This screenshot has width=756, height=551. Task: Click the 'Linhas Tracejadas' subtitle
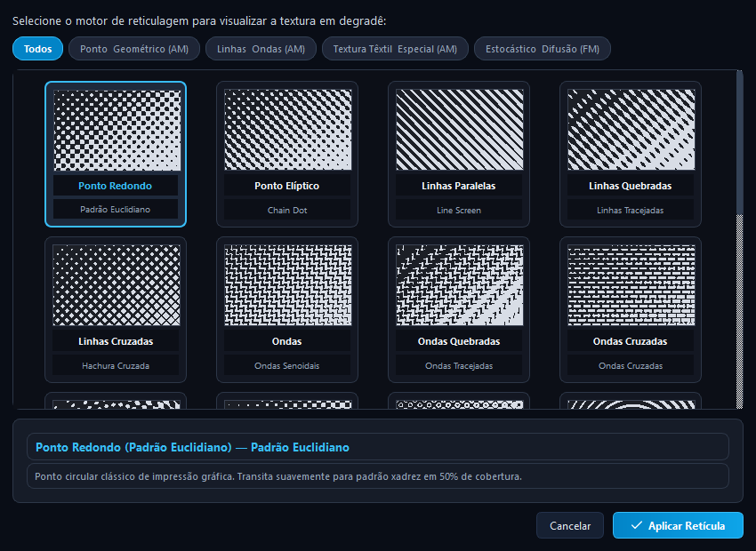[x=631, y=211]
